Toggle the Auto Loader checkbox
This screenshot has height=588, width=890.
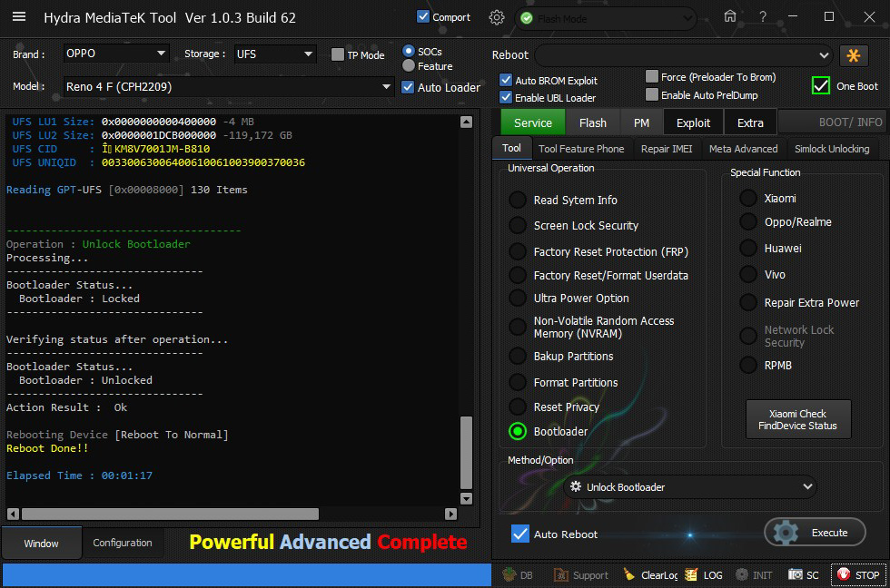pos(409,87)
